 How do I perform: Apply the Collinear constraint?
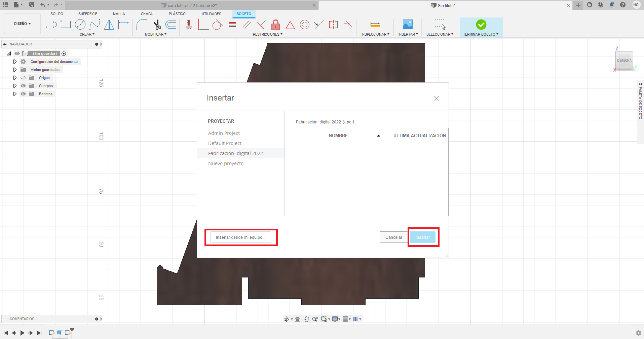click(319, 25)
